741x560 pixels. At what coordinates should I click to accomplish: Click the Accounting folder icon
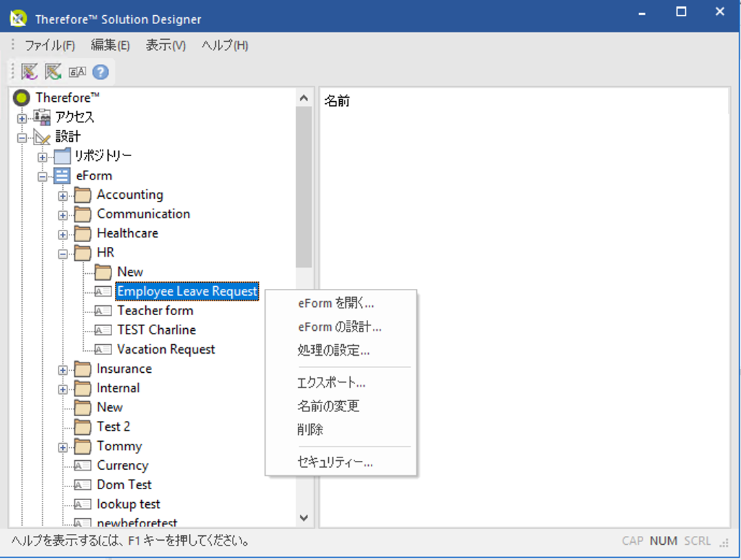pos(83,195)
